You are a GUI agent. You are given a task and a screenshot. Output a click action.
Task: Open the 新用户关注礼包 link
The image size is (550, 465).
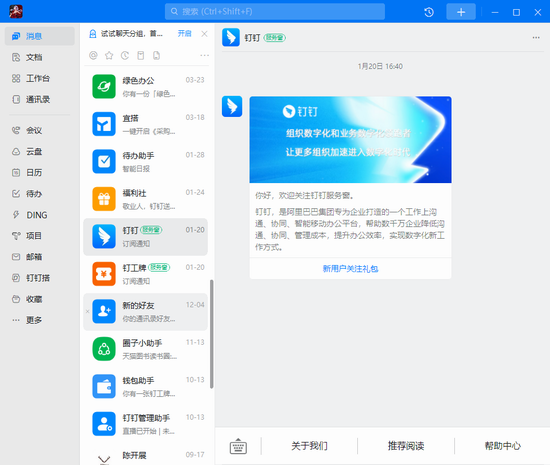point(350,269)
